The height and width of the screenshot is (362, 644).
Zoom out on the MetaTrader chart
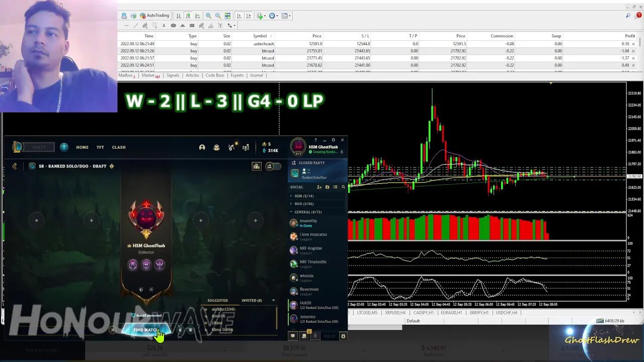click(218, 16)
